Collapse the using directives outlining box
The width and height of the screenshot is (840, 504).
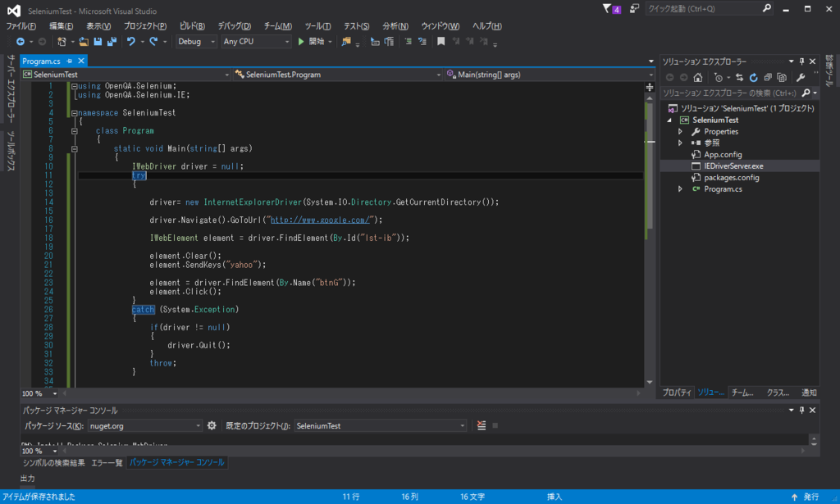pos(75,86)
